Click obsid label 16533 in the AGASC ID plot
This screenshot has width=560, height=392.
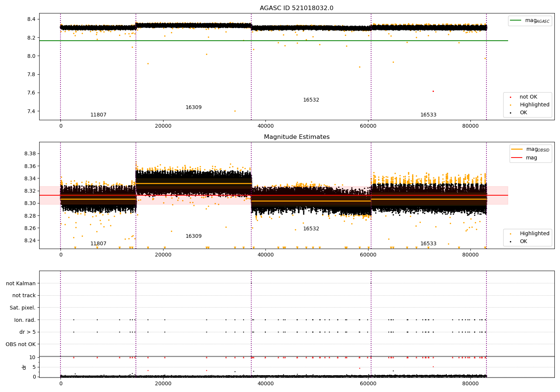click(428, 115)
